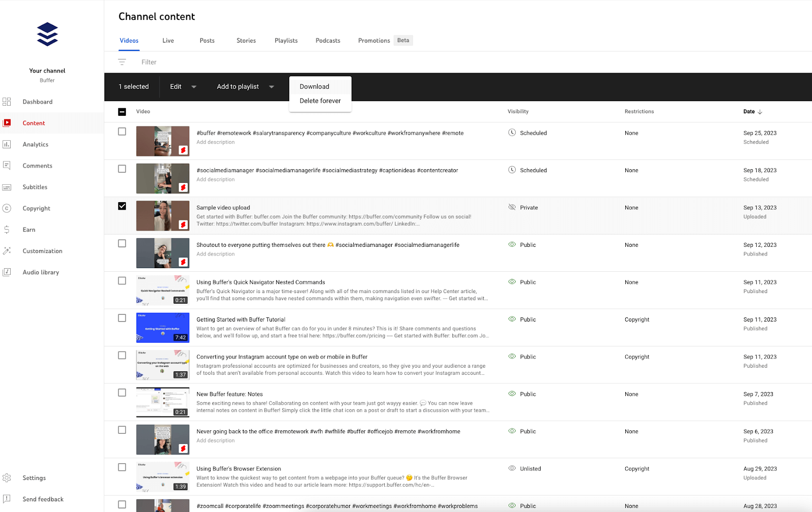This screenshot has height=512, width=812.
Task: Click the Filter icon above the video list
Action: [122, 61]
